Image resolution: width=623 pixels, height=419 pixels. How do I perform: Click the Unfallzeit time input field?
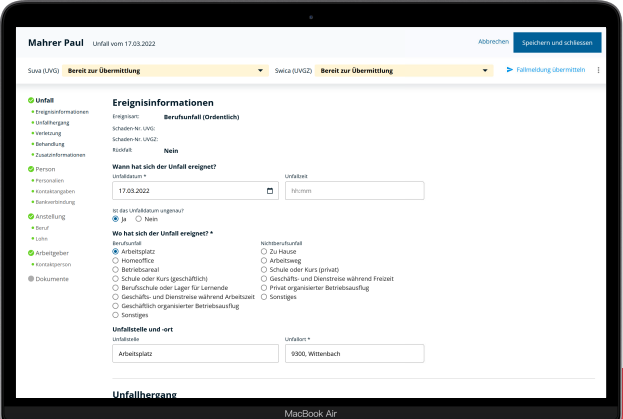coord(355,190)
